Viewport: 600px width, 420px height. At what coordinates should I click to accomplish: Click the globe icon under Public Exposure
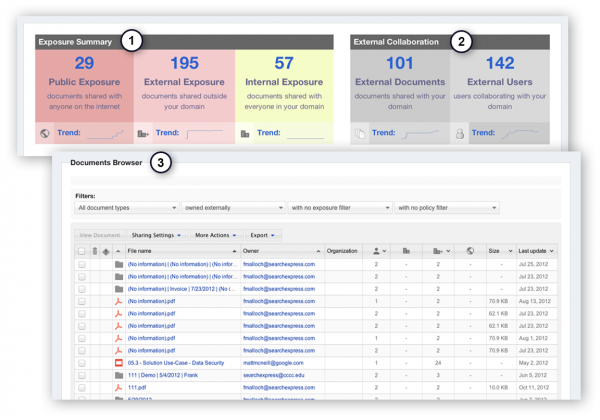(43, 131)
